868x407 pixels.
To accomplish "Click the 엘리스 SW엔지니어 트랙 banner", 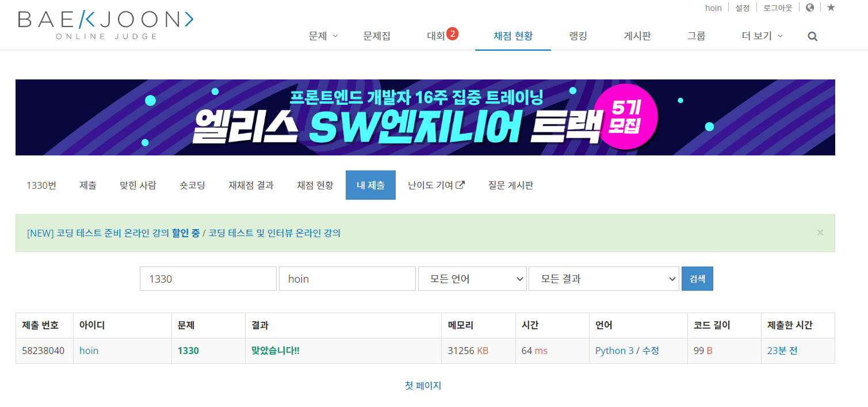I will [x=425, y=117].
